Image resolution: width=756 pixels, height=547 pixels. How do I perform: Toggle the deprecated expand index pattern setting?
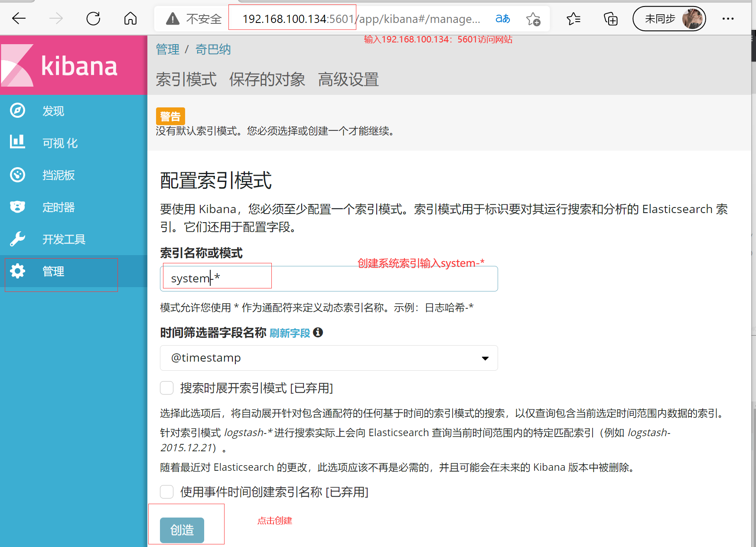(x=166, y=388)
